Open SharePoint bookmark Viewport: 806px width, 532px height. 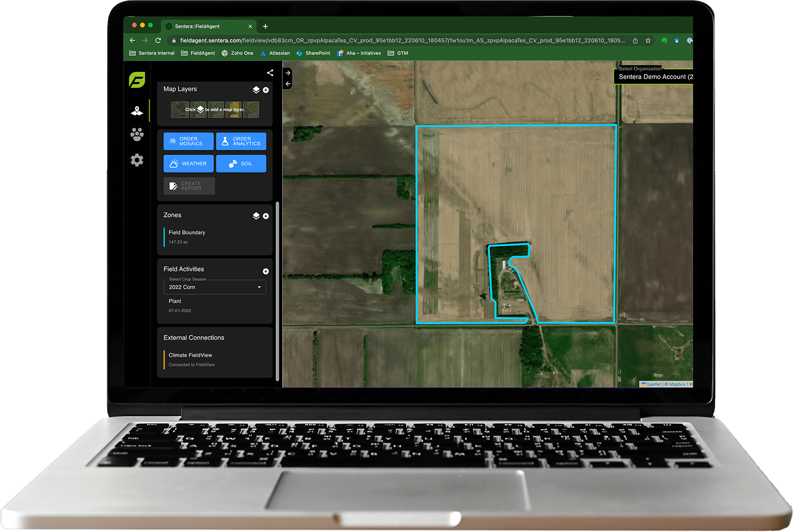tap(313, 53)
